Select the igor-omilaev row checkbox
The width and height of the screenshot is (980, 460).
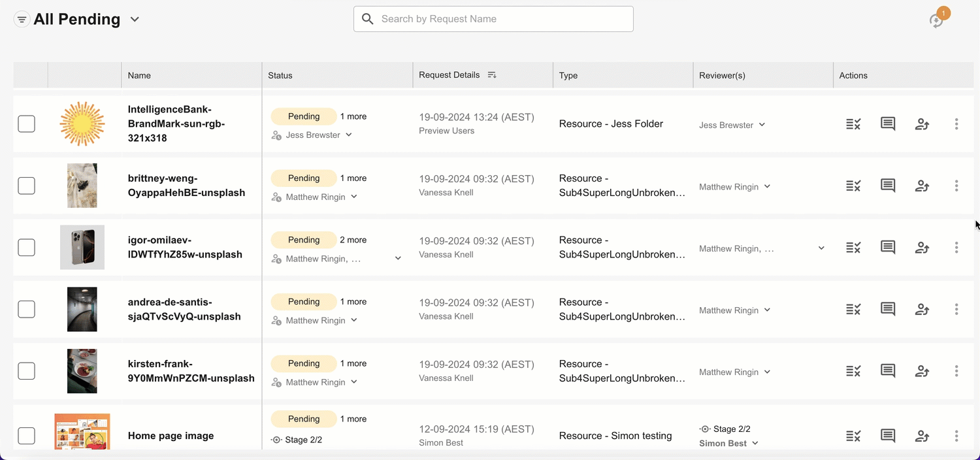26,248
